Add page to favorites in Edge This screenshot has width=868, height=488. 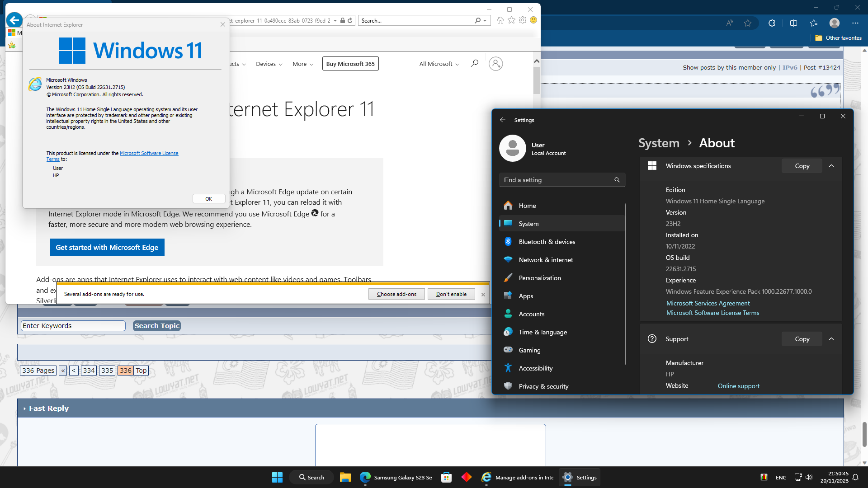tap(748, 23)
